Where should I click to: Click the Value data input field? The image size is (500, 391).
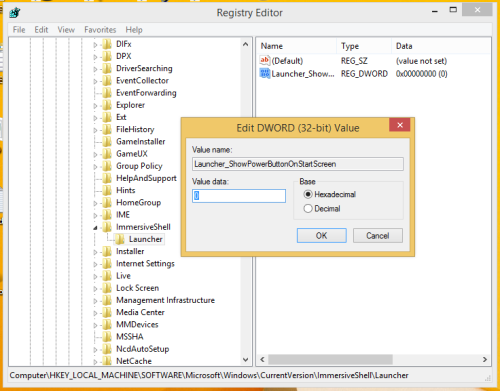(x=239, y=196)
